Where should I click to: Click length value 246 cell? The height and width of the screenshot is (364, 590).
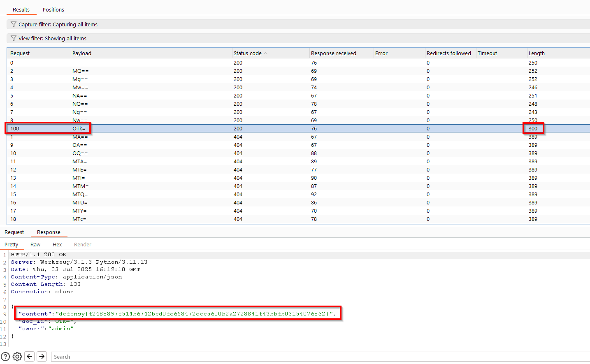click(x=533, y=88)
